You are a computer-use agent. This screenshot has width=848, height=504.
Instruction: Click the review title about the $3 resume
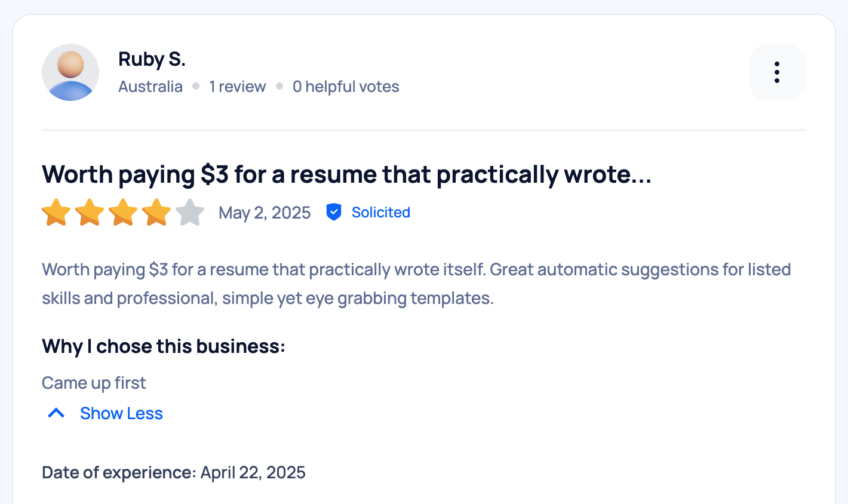(x=346, y=174)
